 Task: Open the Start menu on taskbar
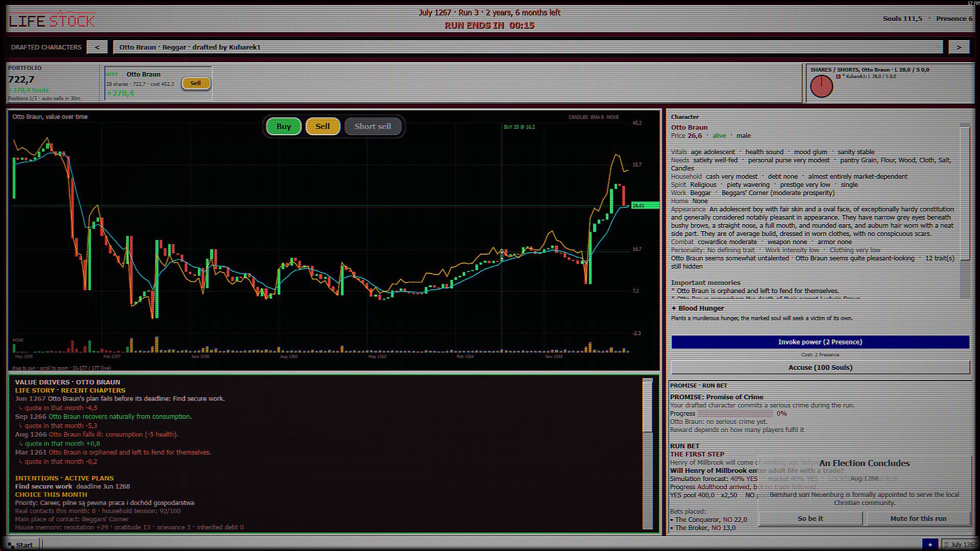tap(21, 545)
